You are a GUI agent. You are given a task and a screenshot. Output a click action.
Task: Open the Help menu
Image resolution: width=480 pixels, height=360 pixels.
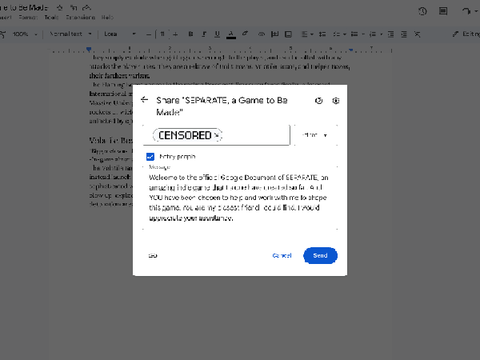pos(107,17)
